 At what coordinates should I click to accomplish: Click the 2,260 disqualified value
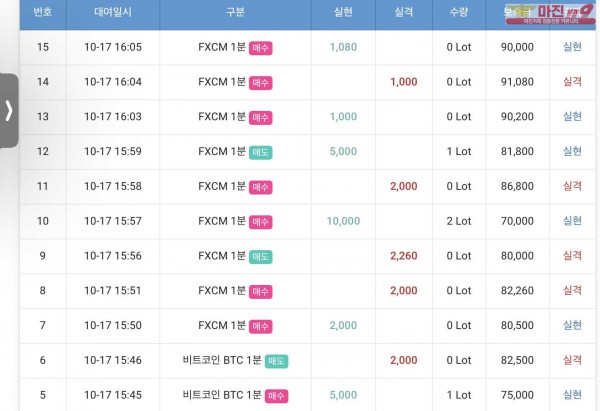tap(404, 256)
